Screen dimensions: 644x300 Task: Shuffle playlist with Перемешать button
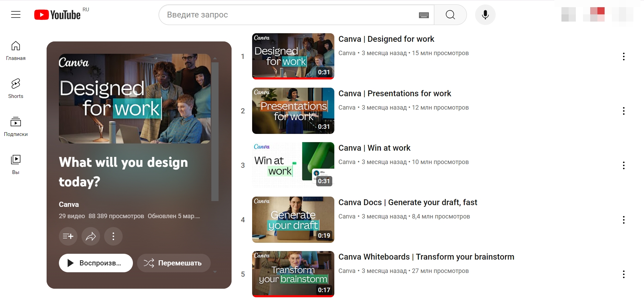174,263
